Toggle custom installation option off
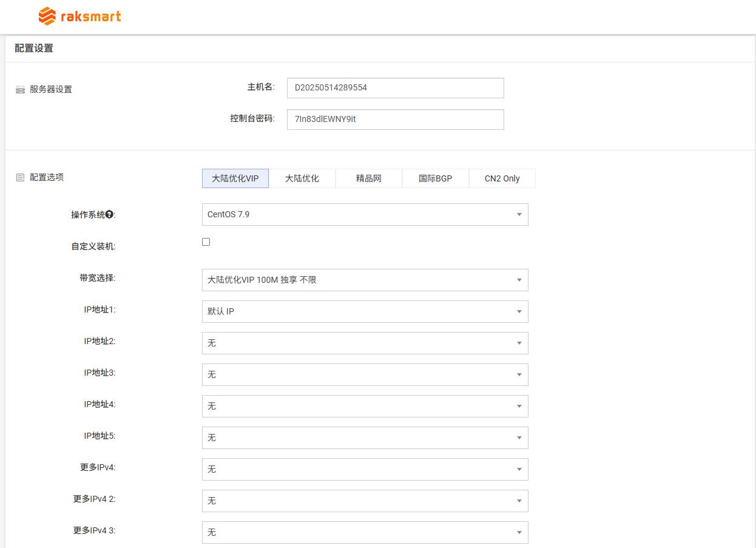This screenshot has height=548, width=756. click(x=206, y=242)
